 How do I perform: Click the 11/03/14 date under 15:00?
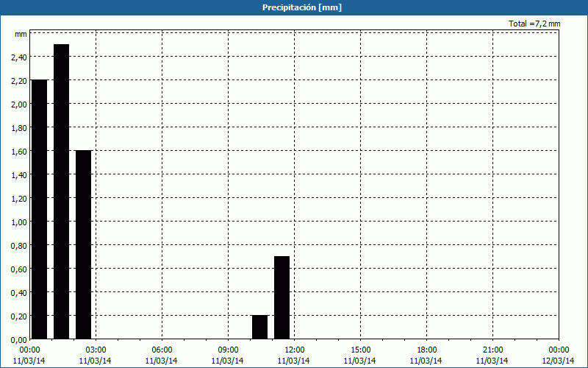pyautogui.click(x=359, y=361)
